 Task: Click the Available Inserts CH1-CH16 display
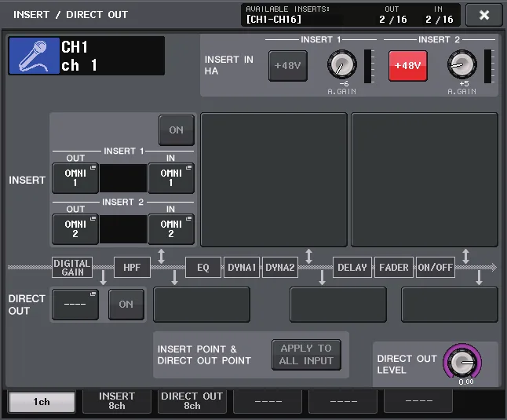click(351, 15)
